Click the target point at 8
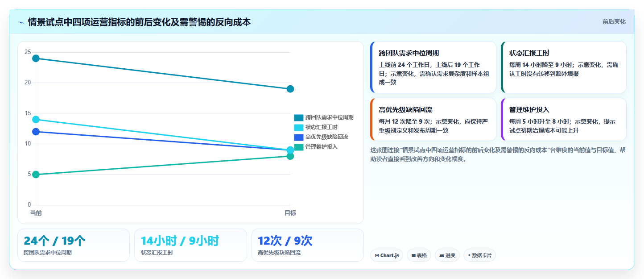 (290, 156)
